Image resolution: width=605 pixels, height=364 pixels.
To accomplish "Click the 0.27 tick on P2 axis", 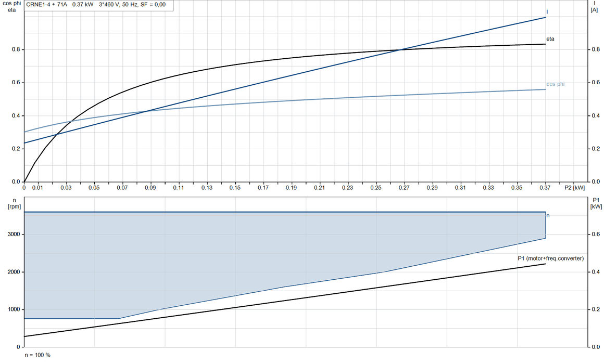I will [x=404, y=188].
